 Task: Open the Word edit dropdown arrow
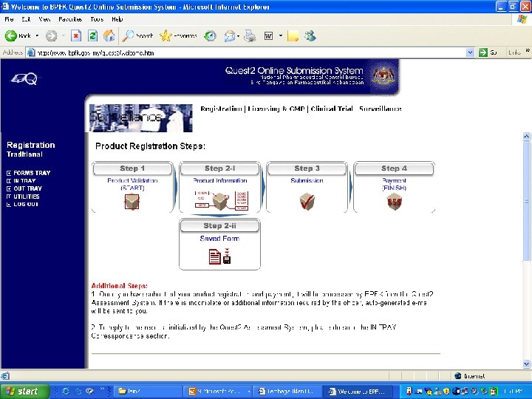(x=281, y=35)
